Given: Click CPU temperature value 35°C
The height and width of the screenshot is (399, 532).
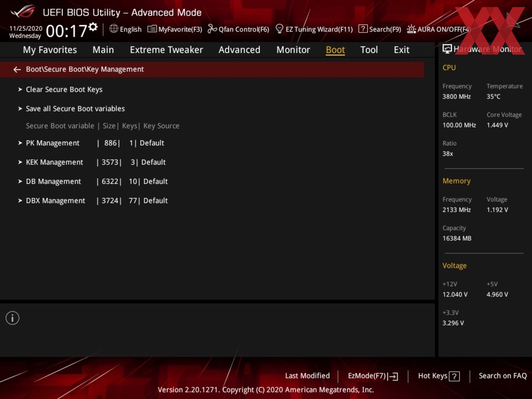Looking at the screenshot, I should 493,96.
